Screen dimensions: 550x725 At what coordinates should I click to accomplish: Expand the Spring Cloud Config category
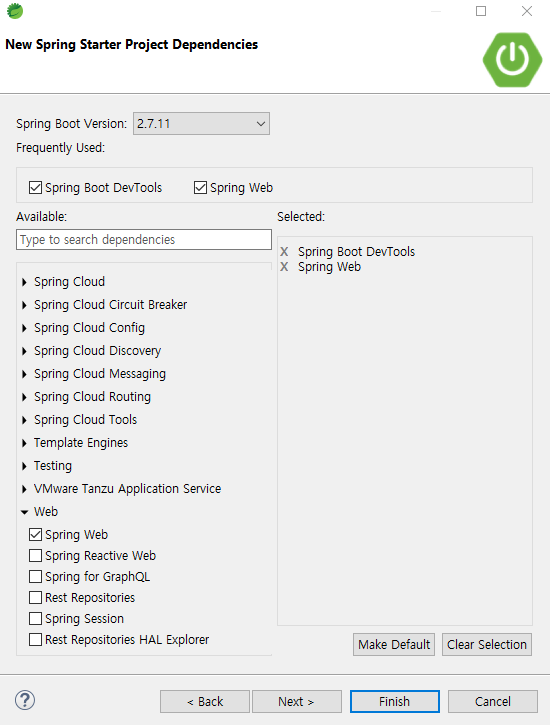24,328
